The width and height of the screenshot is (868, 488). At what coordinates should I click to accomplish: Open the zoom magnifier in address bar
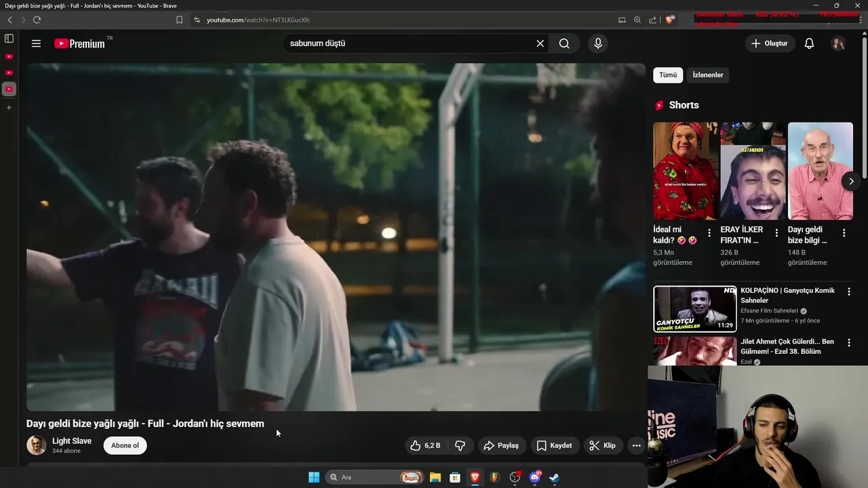[x=637, y=20]
